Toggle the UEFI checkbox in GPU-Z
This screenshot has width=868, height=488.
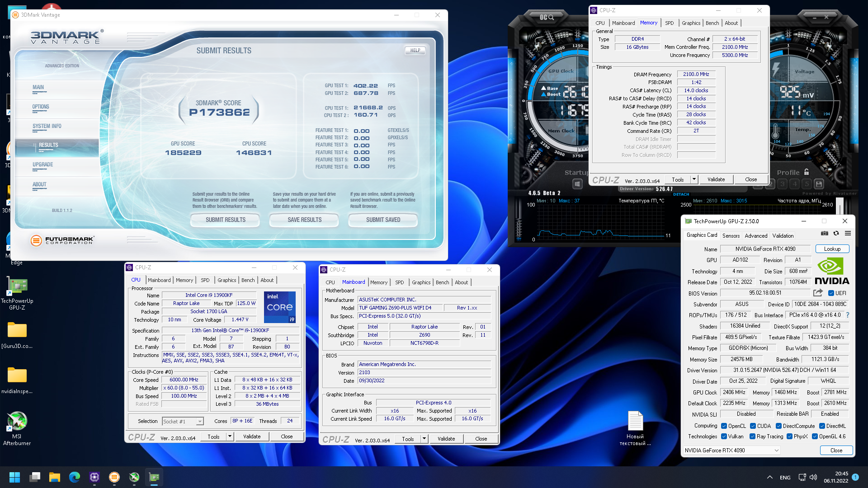pyautogui.click(x=831, y=293)
